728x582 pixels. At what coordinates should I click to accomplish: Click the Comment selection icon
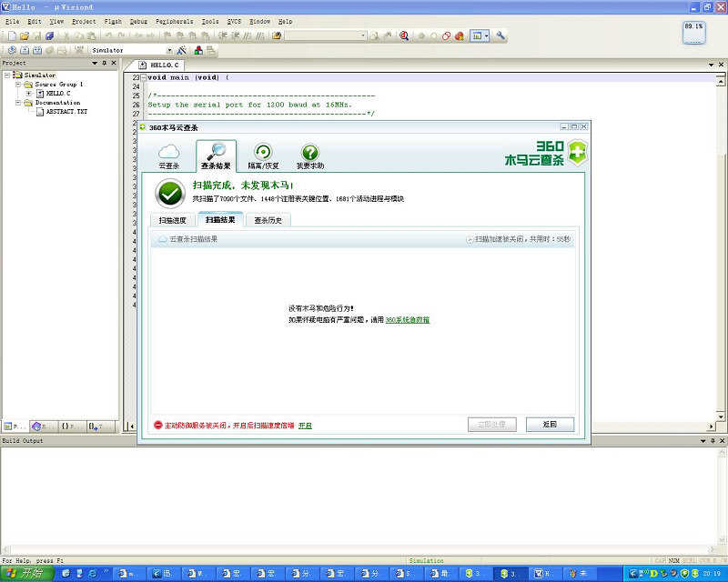[248, 35]
